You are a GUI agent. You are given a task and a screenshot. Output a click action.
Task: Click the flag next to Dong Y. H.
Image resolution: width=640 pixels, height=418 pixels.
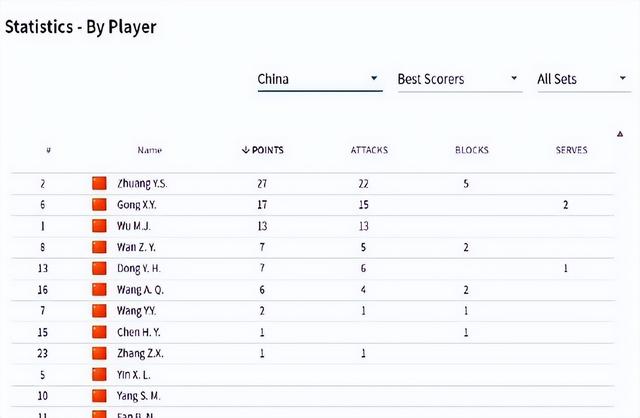click(99, 268)
